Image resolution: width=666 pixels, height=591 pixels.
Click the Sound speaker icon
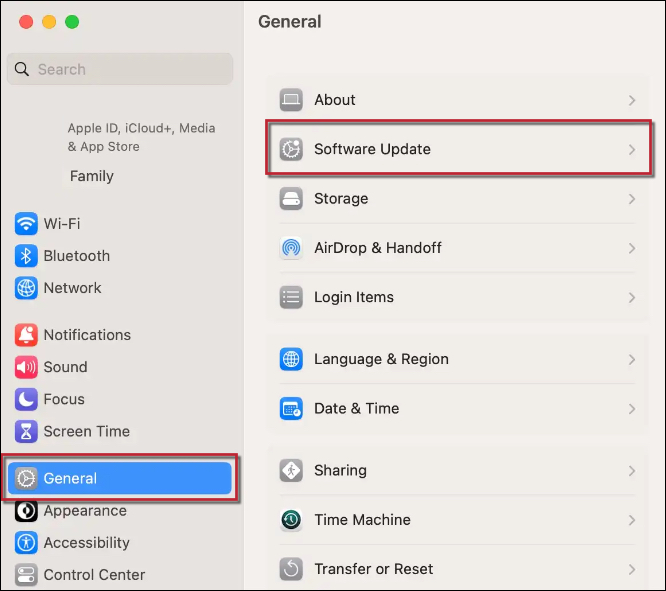26,367
